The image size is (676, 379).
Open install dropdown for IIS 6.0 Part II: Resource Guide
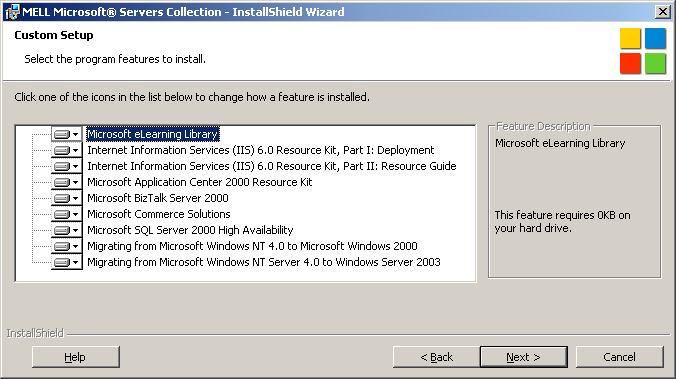pyautogui.click(x=66, y=166)
